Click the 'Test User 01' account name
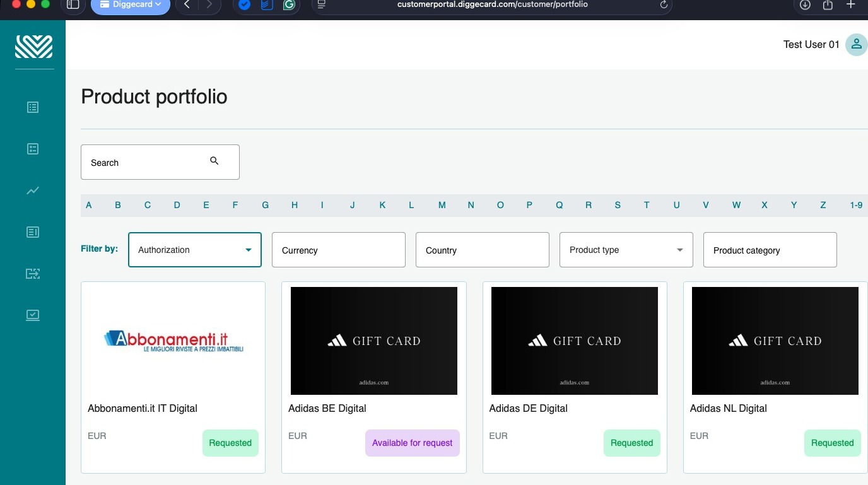Viewport: 868px width, 485px height. pyautogui.click(x=811, y=44)
